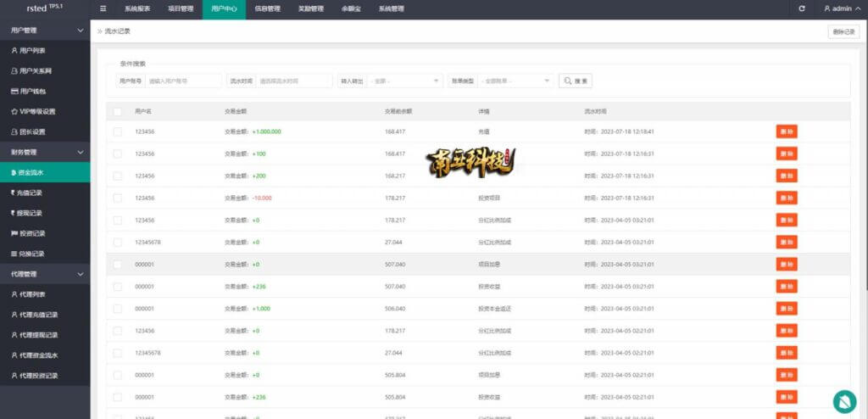Open 兑换记录 list item in sidebar
The width and height of the screenshot is (868, 419).
pyautogui.click(x=45, y=254)
